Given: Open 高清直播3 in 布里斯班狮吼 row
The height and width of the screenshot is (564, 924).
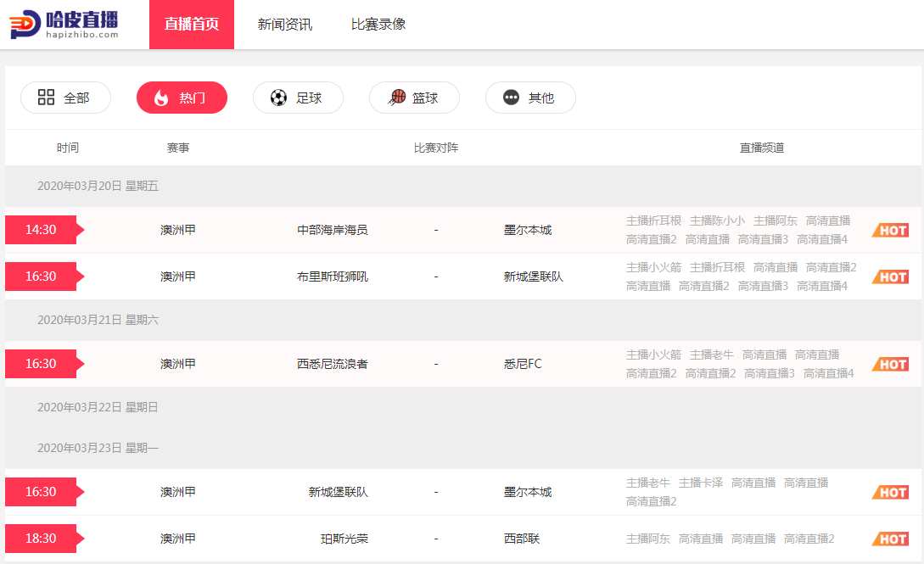Looking at the screenshot, I should (x=763, y=286).
